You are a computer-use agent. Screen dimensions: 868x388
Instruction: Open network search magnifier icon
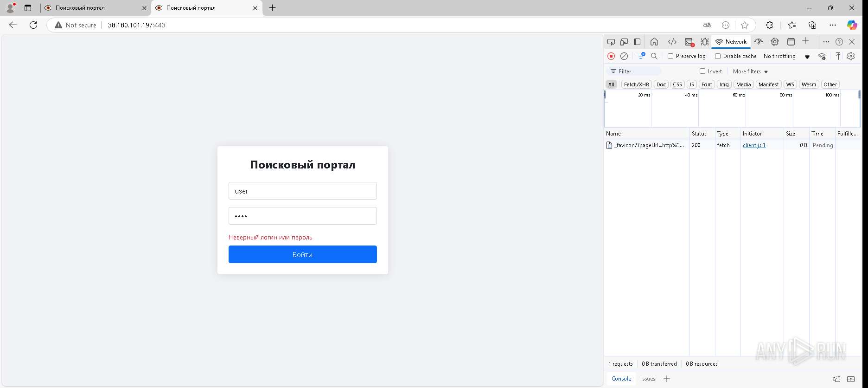654,56
